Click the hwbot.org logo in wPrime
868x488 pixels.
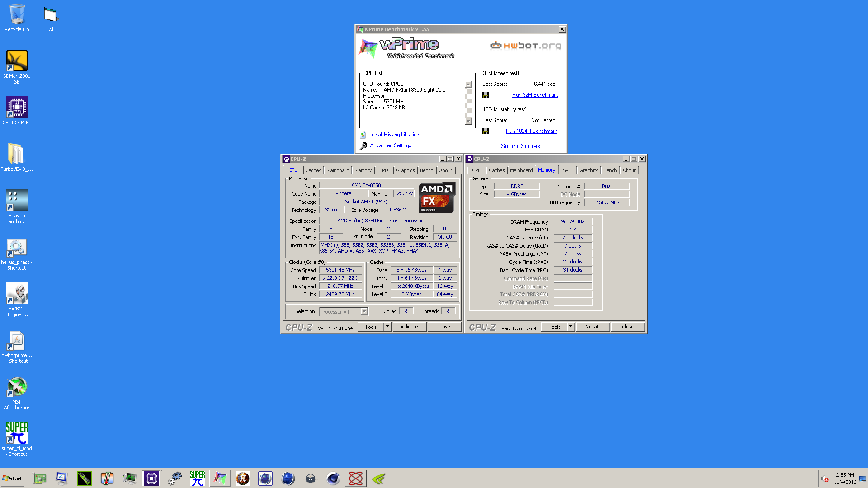click(x=526, y=45)
